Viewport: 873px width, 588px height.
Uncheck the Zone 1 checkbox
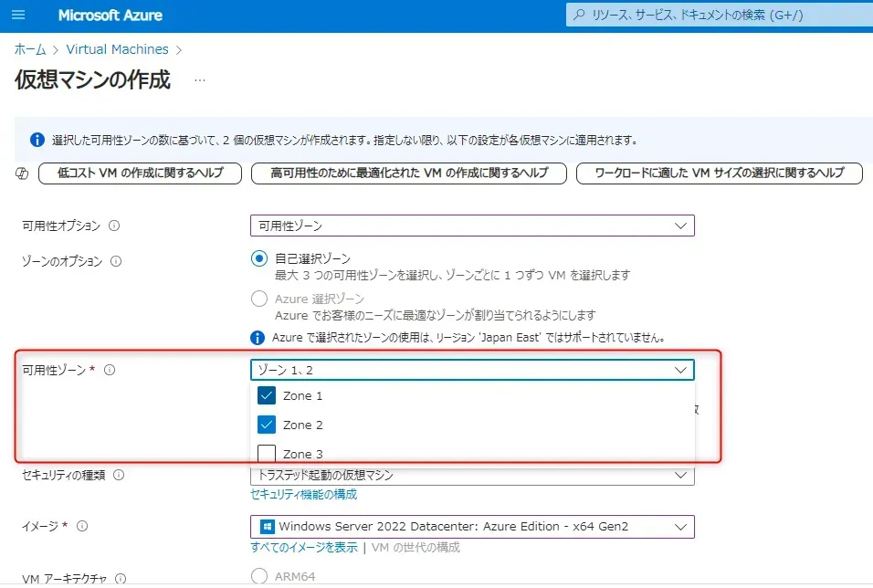pos(267,396)
